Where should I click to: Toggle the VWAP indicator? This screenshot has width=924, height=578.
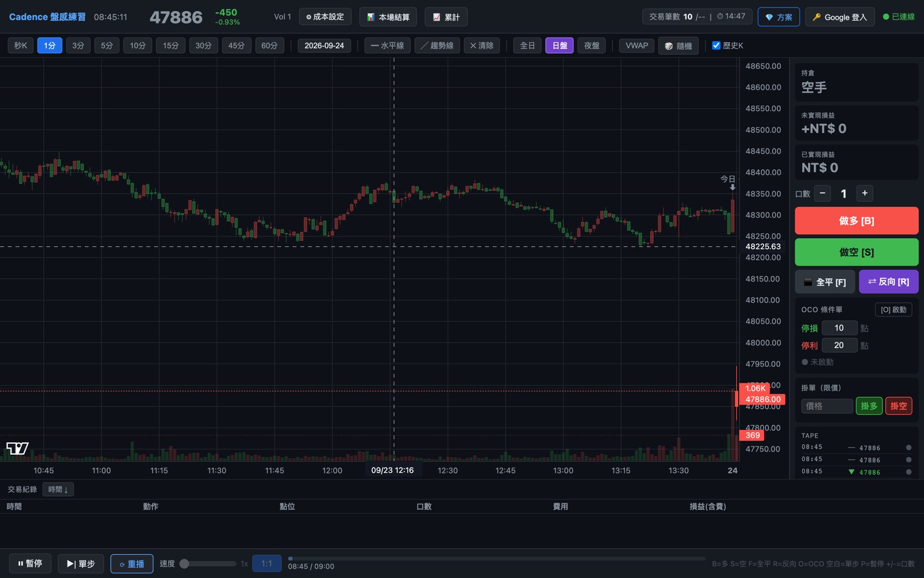click(637, 46)
